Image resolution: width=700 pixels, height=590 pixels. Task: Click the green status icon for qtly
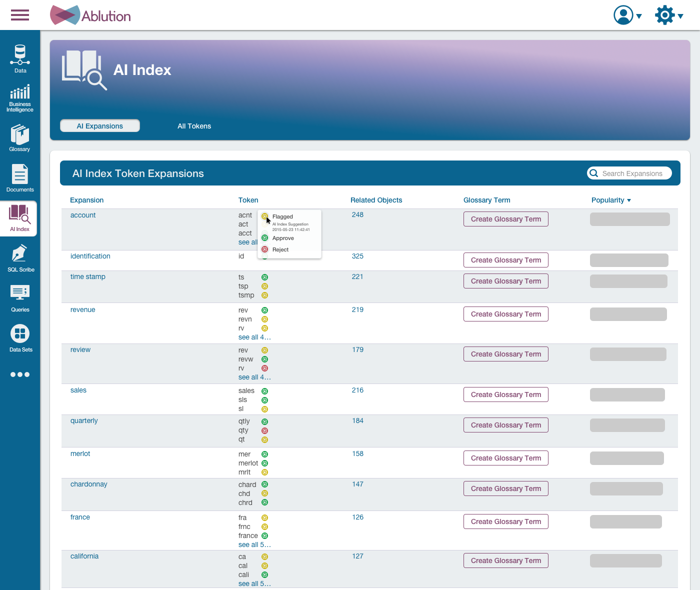click(x=265, y=421)
